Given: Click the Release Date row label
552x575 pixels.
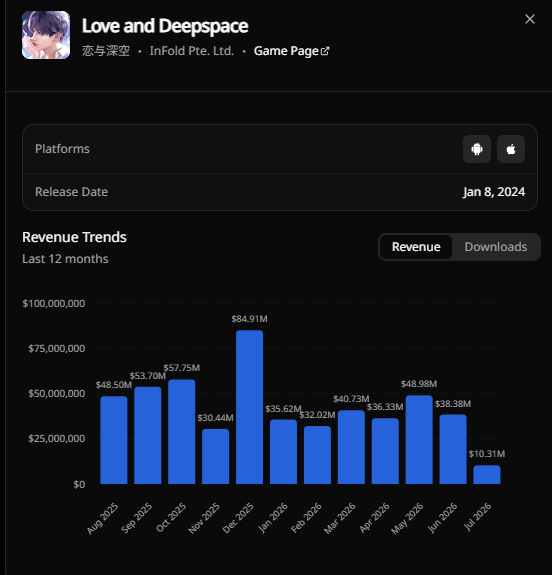Looking at the screenshot, I should point(72,192).
